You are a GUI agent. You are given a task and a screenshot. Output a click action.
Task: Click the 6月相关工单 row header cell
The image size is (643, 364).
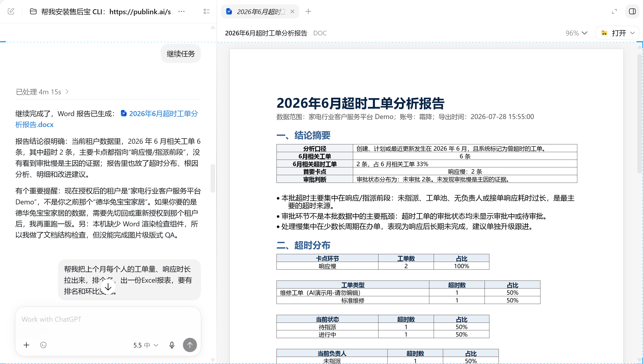(315, 156)
